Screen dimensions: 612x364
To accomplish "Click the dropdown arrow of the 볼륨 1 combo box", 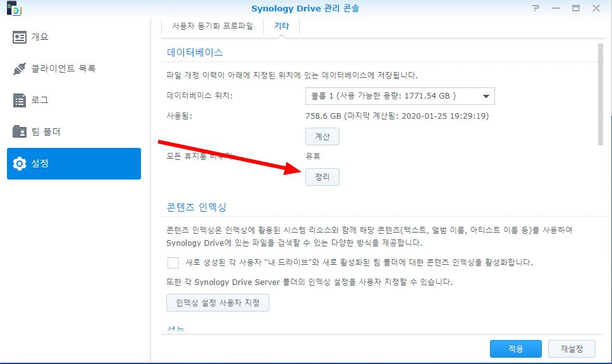I will click(x=486, y=96).
